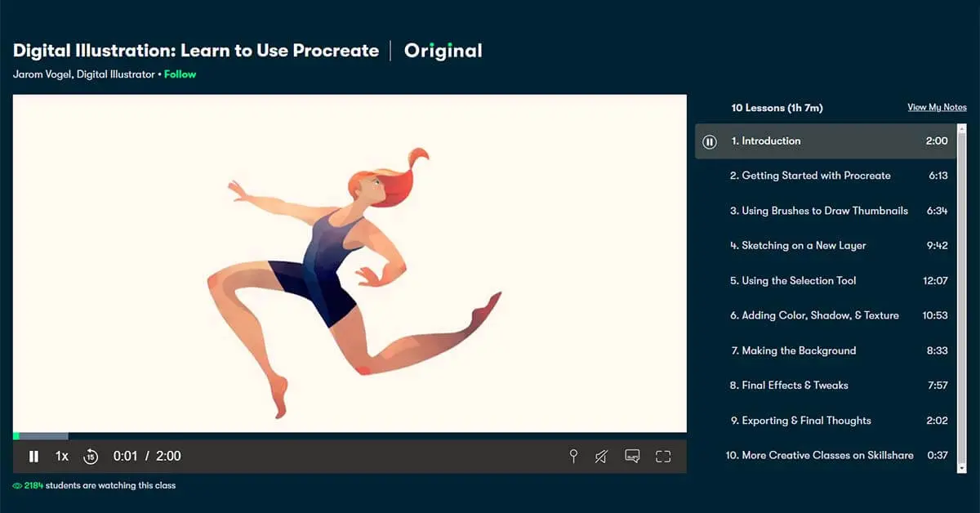This screenshot has height=513, width=980.
Task: Open captions via the subtitles icon
Action: tap(632, 456)
